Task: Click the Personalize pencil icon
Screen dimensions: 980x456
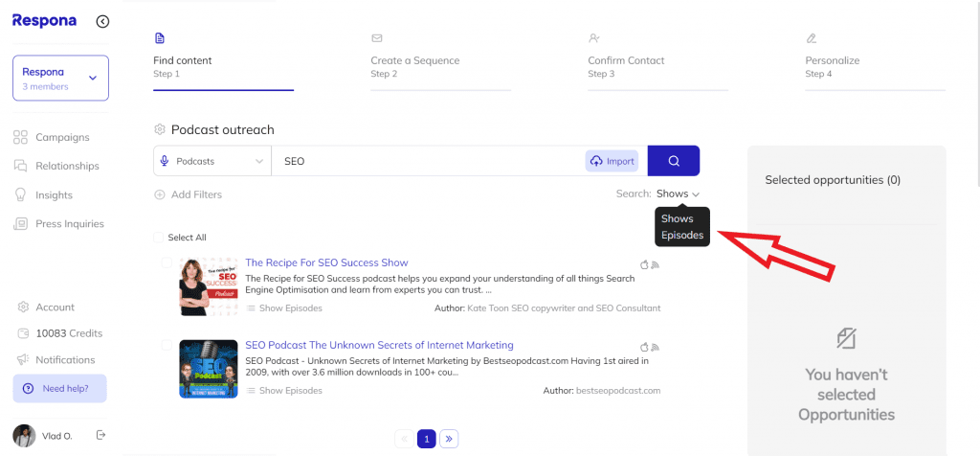Action: click(x=812, y=38)
